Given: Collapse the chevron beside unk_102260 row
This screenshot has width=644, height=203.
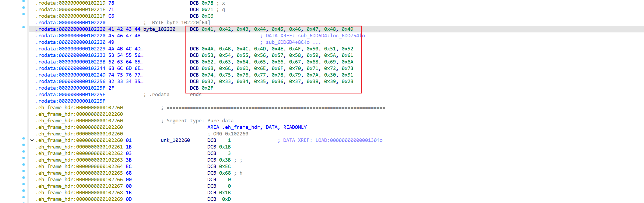Looking at the screenshot, I should (32, 140).
